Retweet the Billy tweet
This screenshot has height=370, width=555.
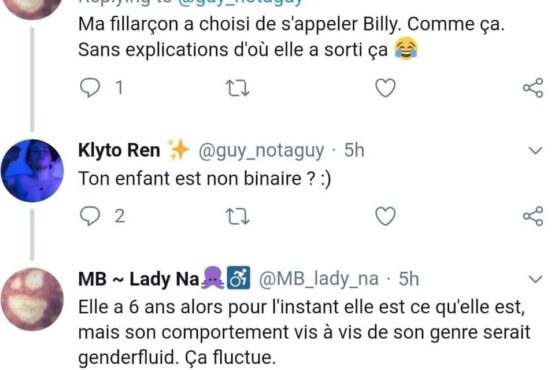click(238, 88)
